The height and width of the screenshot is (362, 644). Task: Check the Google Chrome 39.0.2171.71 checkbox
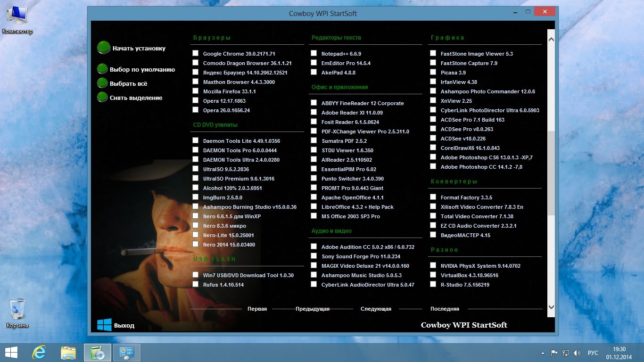(x=196, y=53)
